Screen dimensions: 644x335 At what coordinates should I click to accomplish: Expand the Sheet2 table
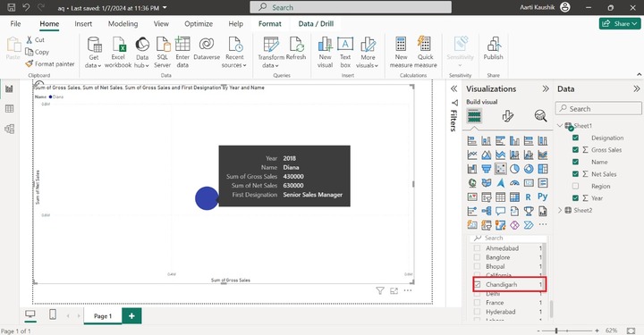[x=560, y=210]
